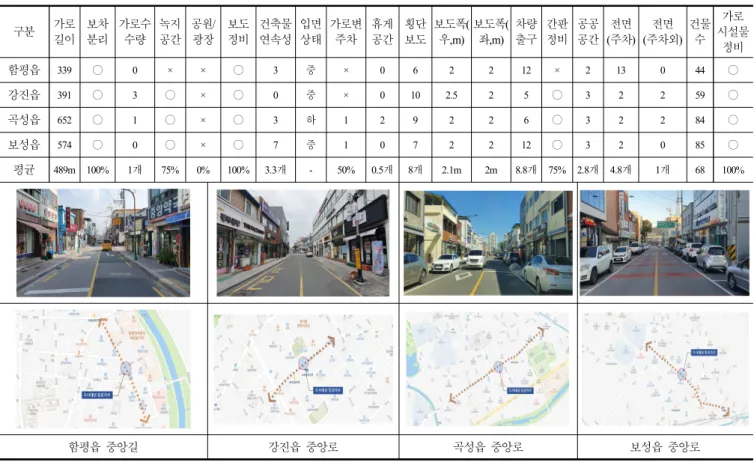This screenshot has height=462, width=754.
Task: Click the 하 facade rating in 곡성읍 row
Action: 311,120
